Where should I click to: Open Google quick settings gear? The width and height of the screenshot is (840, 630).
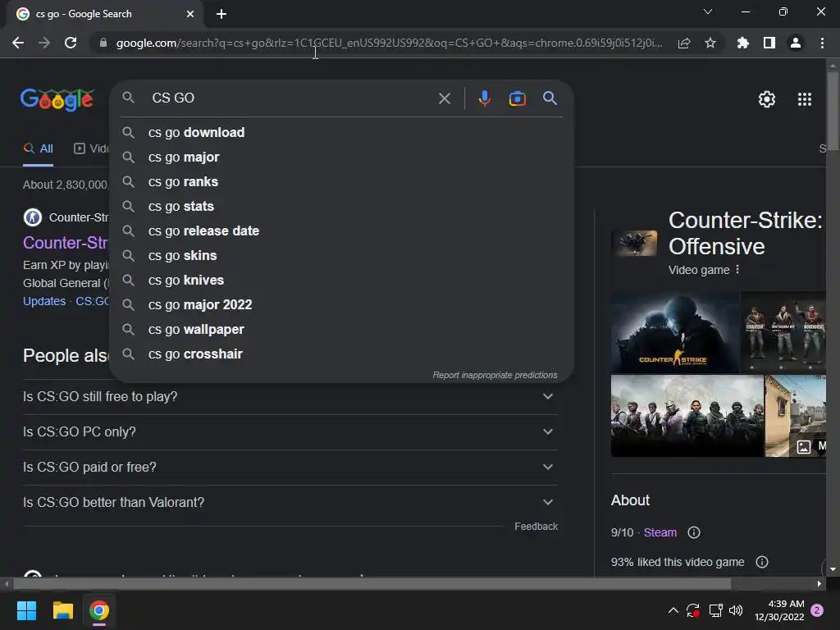click(767, 99)
